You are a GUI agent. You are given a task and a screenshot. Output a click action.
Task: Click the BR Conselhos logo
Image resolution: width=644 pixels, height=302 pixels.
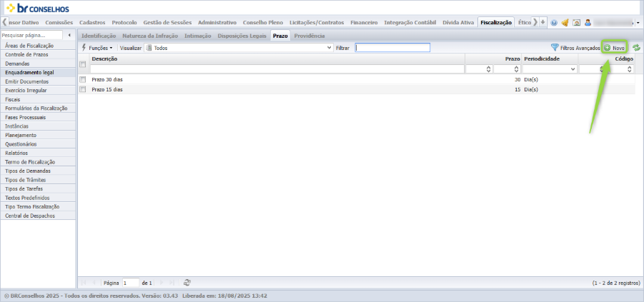[38, 8]
